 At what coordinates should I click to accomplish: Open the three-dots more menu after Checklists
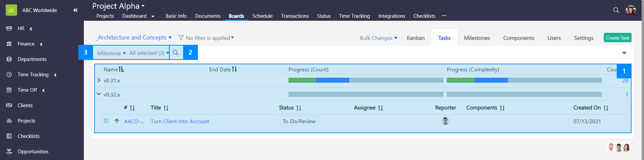click(444, 16)
